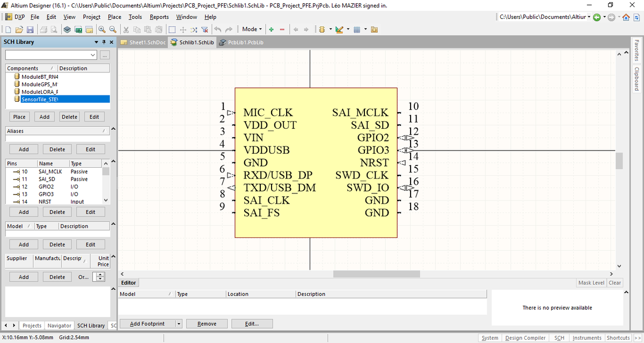Open the grid settings dropdown arrow
The width and height of the screenshot is (644, 343).
coord(365,29)
